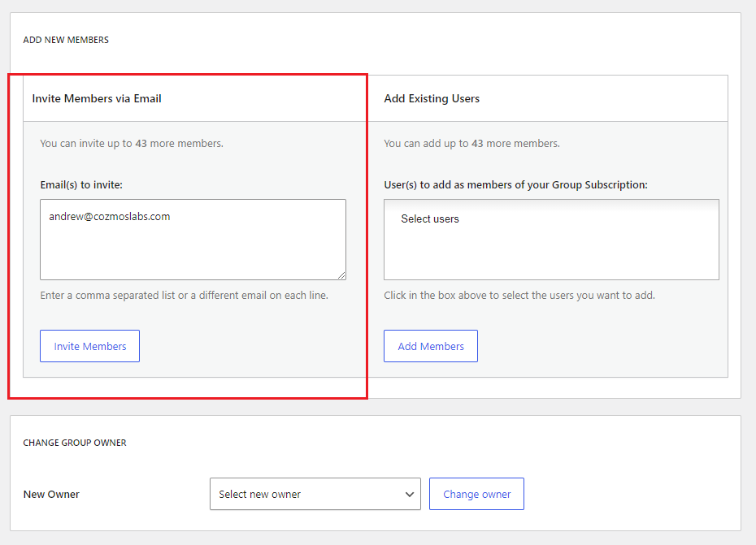This screenshot has width=756, height=545.
Task: Click the 'You can add up to 43' text
Action: coord(471,144)
